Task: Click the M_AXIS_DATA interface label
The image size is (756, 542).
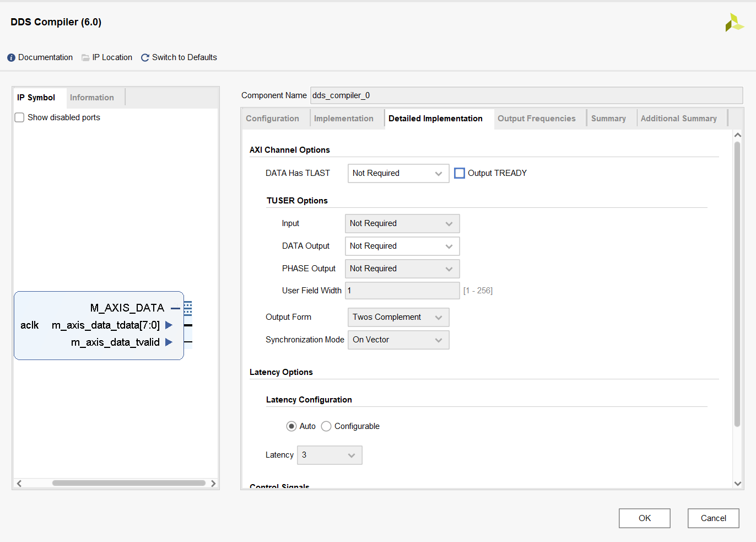Action: pos(127,308)
